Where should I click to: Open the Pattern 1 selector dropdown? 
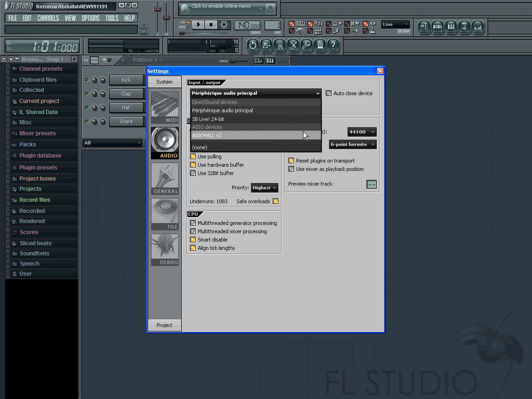(x=148, y=60)
